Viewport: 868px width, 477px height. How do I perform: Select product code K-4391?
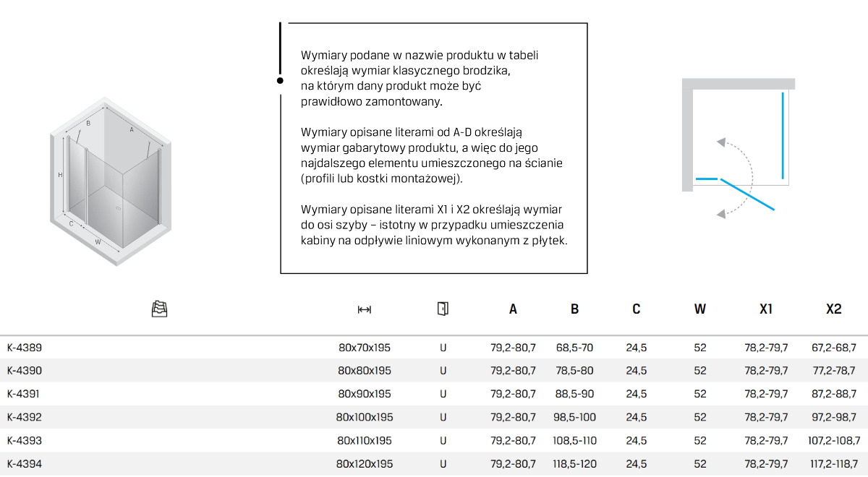click(25, 394)
